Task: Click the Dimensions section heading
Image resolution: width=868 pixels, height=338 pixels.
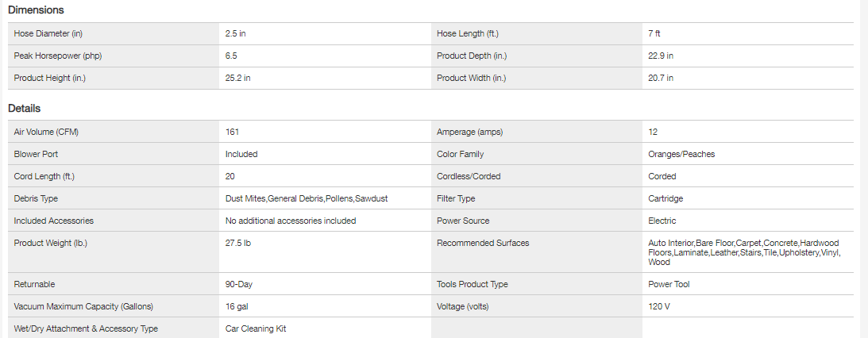Action: pos(36,10)
